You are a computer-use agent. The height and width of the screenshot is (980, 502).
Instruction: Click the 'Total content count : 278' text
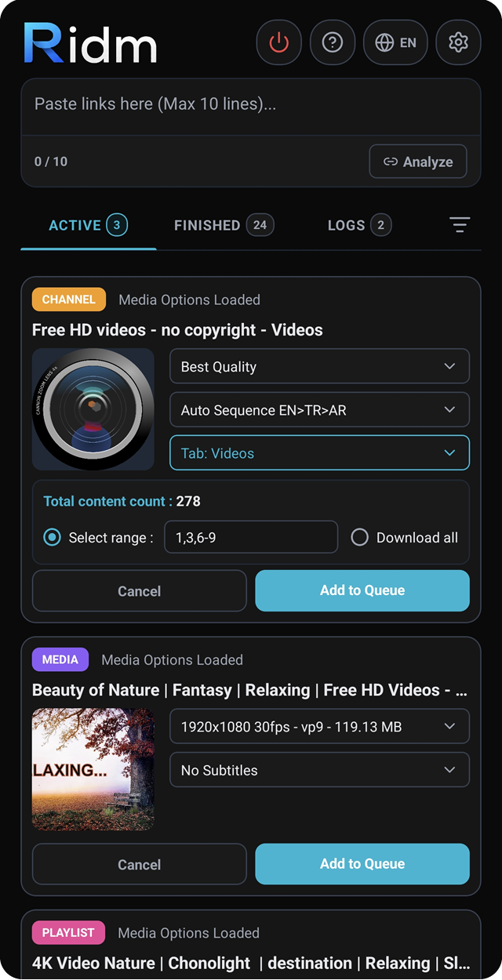(122, 501)
